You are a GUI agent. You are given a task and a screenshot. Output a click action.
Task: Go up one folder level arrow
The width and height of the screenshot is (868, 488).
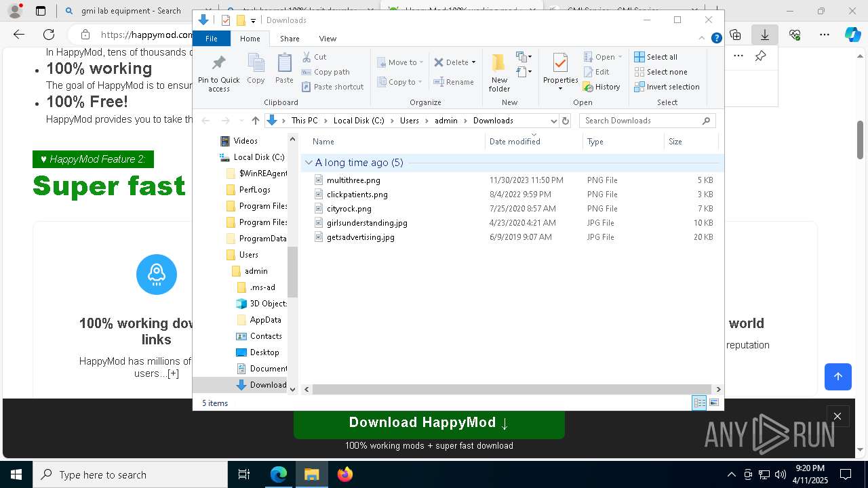(x=255, y=121)
